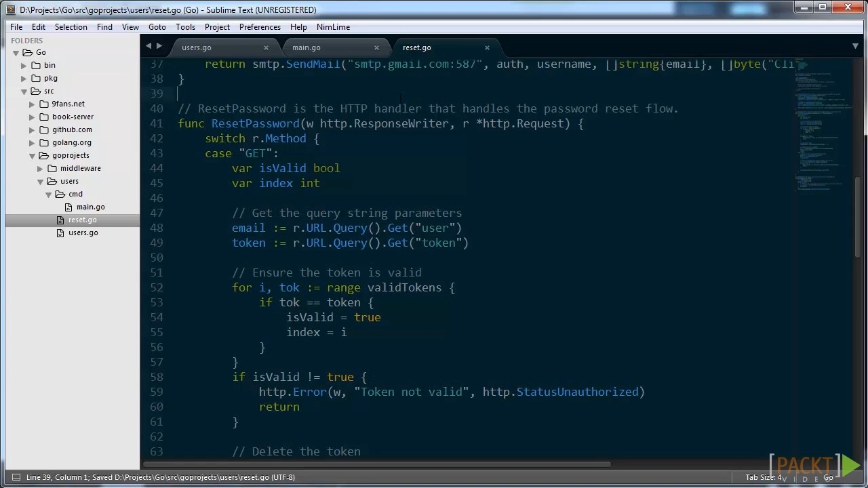Place cursor in ResetPassword function name

(x=255, y=123)
